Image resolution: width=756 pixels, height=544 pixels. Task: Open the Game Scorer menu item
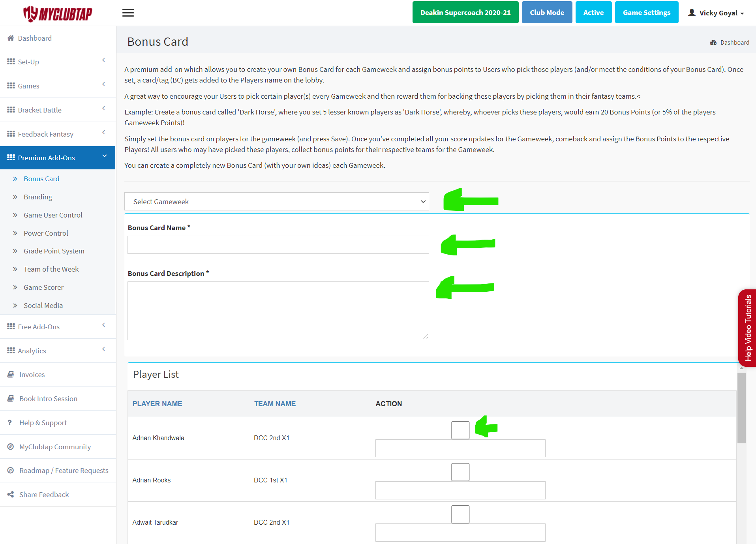43,287
